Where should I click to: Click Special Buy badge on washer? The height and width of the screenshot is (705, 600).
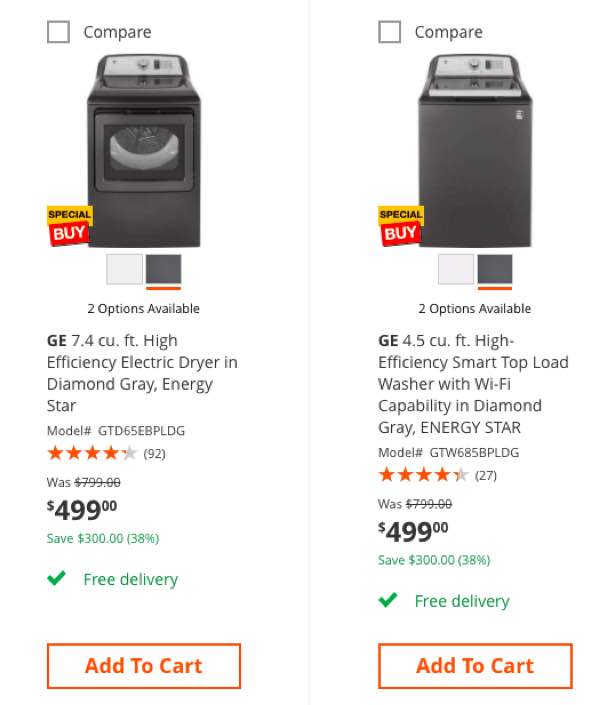pyautogui.click(x=401, y=226)
